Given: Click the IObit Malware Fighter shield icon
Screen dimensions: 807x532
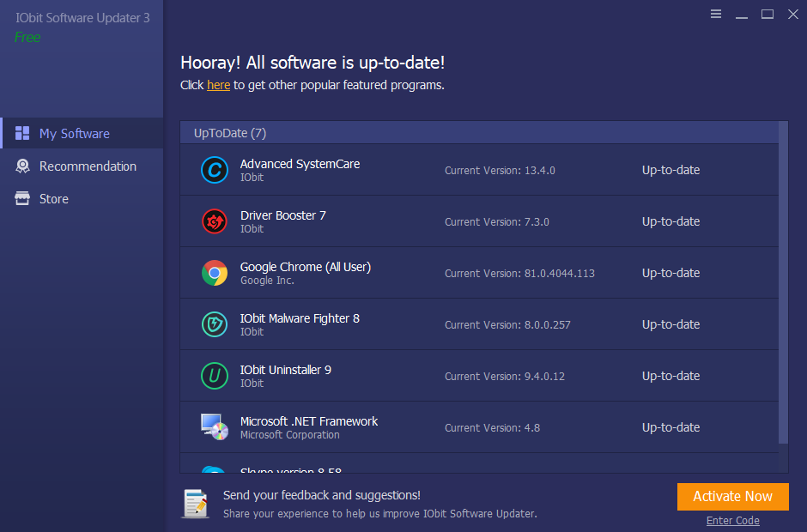Looking at the screenshot, I should [x=214, y=324].
